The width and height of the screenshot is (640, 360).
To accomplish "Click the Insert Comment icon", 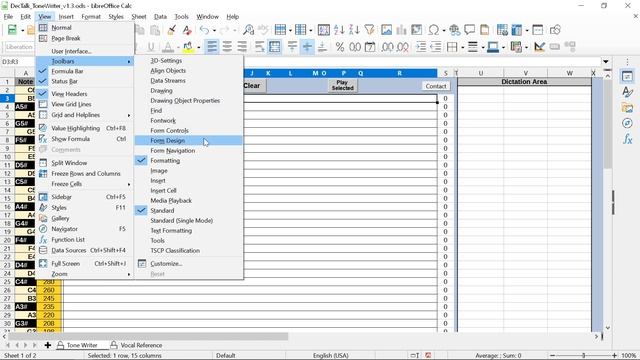I will pos(469,30).
